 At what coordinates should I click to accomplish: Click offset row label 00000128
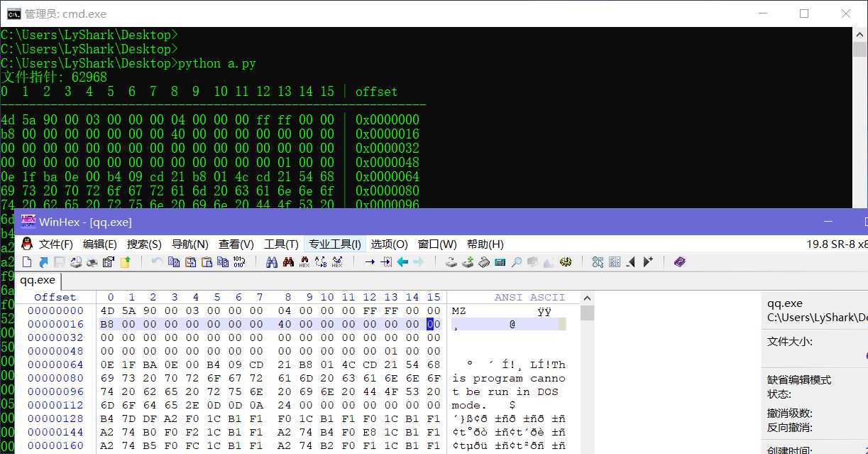coord(55,418)
